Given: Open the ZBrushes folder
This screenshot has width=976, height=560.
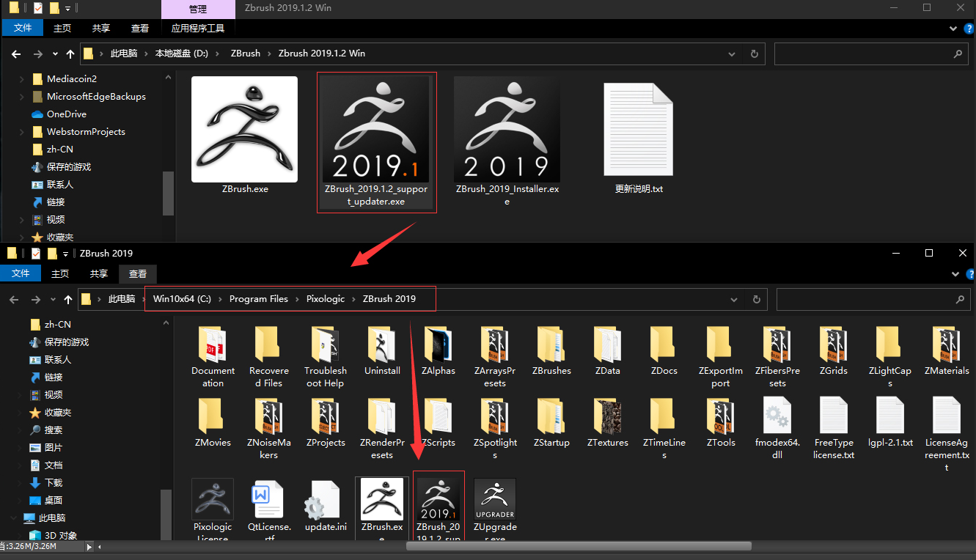Looking at the screenshot, I should pyautogui.click(x=551, y=346).
